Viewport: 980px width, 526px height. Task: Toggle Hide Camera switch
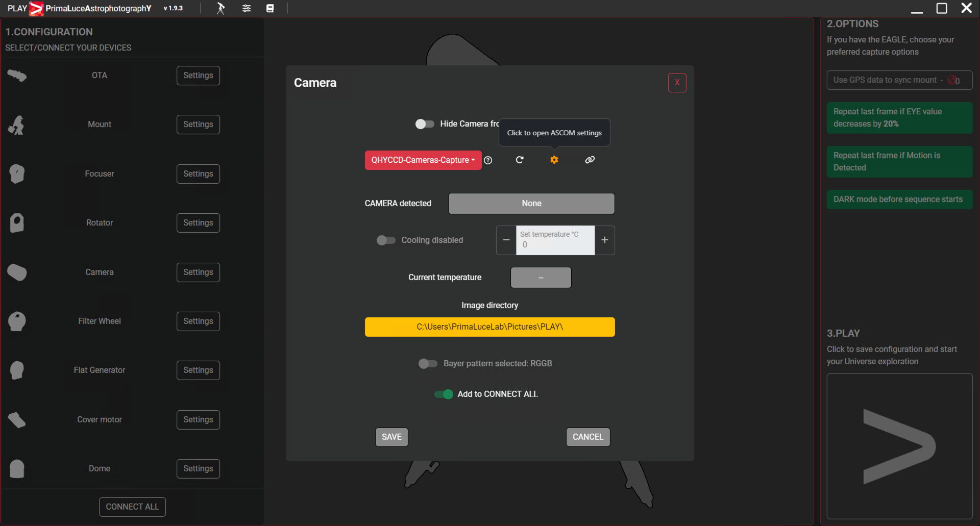[x=425, y=124]
